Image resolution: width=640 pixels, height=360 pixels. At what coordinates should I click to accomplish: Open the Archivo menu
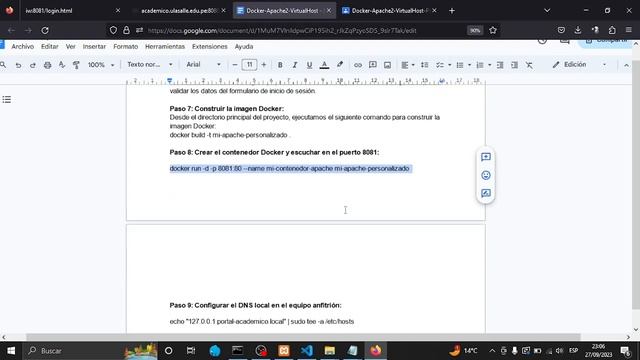point(22,47)
